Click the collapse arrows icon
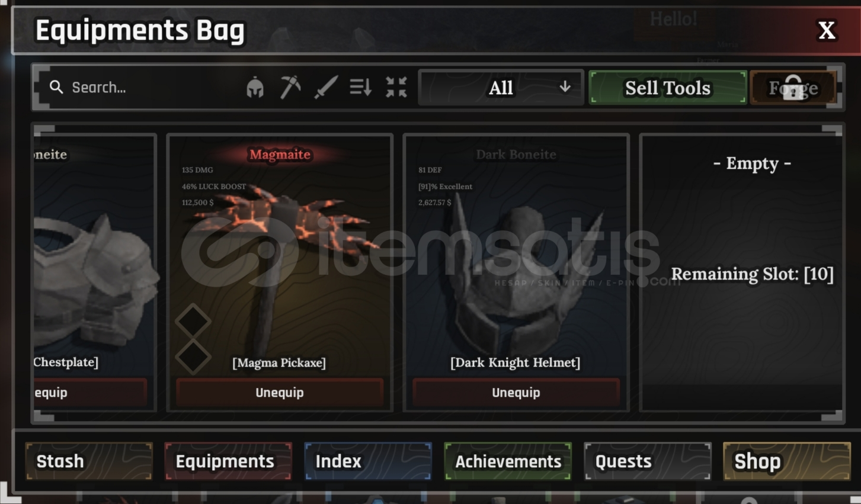Viewport: 861px width, 504px height. pos(396,88)
